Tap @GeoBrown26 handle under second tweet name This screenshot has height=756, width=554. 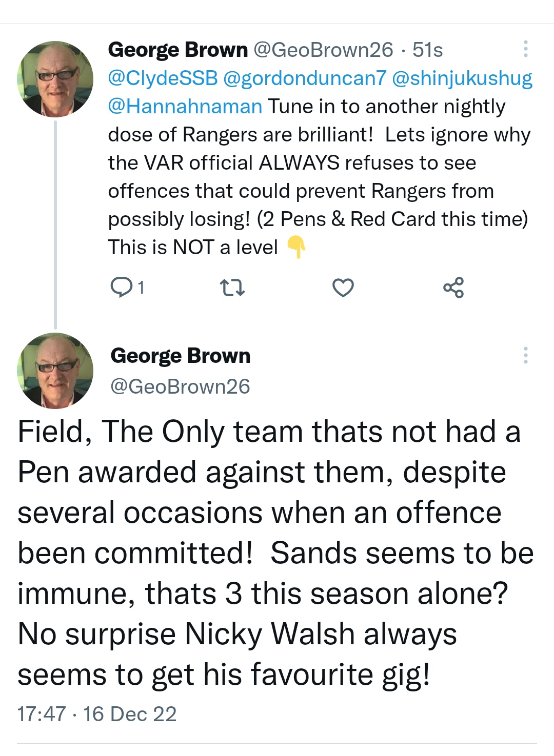[180, 386]
